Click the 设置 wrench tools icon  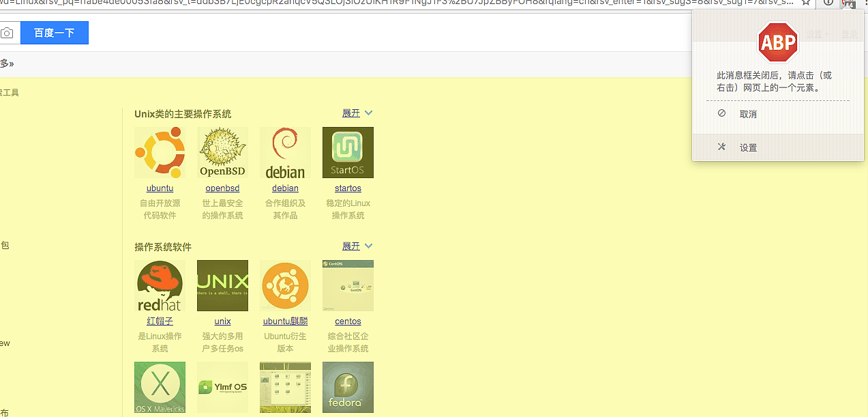pos(721,147)
